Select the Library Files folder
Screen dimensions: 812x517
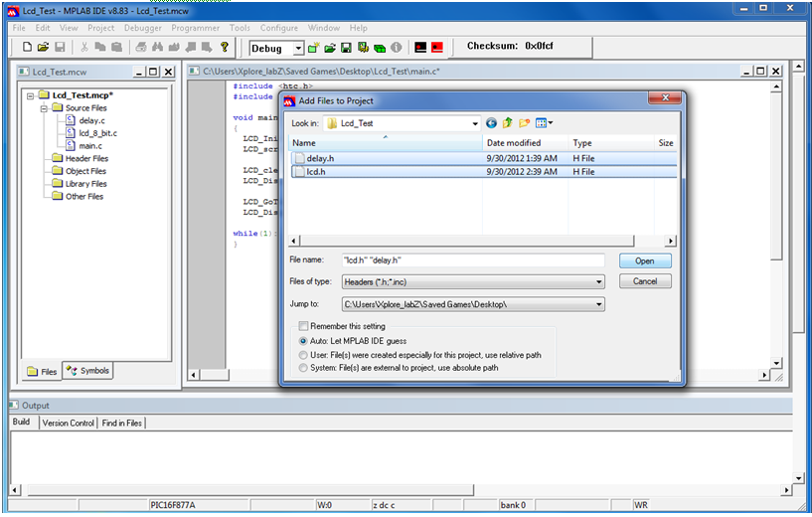(x=85, y=184)
